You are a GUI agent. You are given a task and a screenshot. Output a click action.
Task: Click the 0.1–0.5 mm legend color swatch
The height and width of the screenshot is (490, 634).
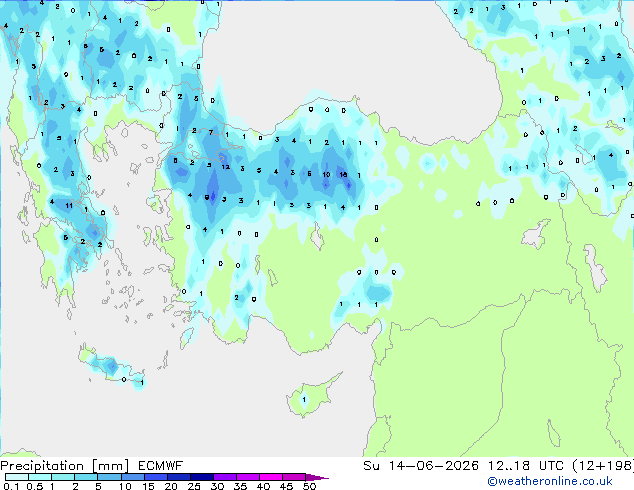(x=17, y=477)
